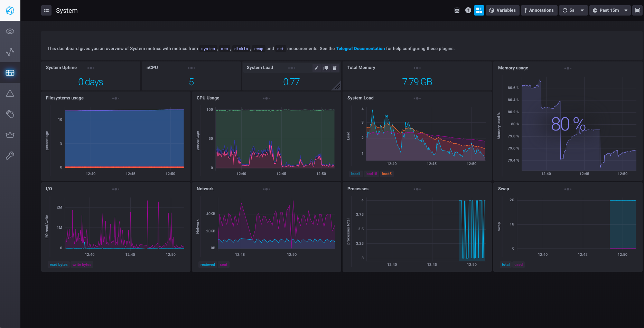Click the database stack icon in the top bar
This screenshot has width=644, height=328.
[457, 10]
